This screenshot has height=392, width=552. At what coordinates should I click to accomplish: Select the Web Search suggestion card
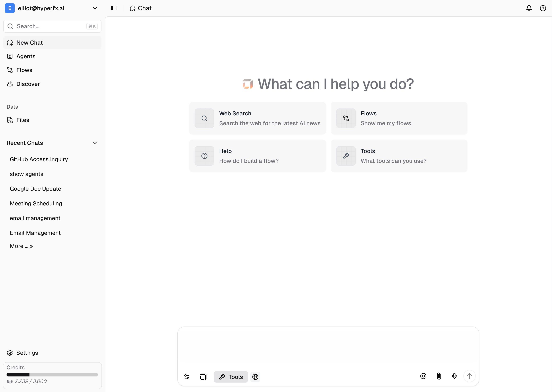(x=257, y=118)
